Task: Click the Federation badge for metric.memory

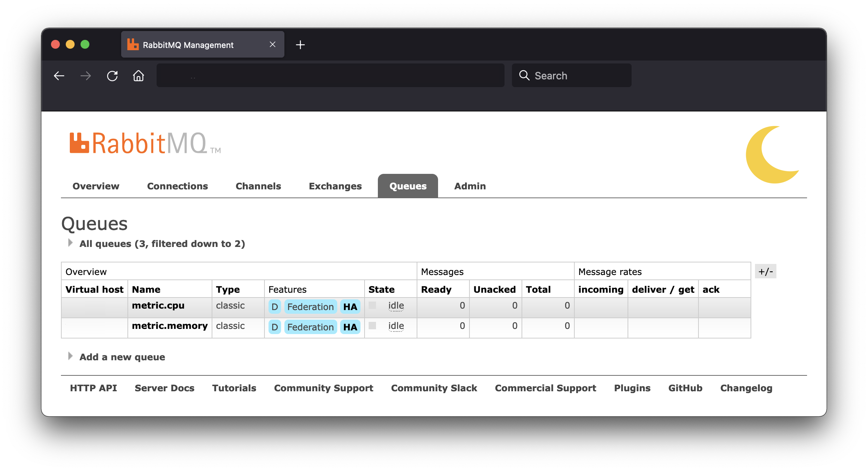Action: [310, 327]
